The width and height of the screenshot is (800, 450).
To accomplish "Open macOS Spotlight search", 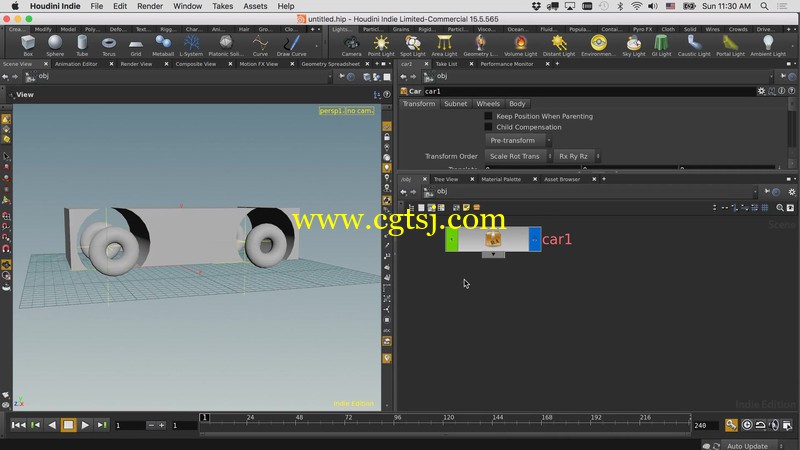I will point(764,6).
